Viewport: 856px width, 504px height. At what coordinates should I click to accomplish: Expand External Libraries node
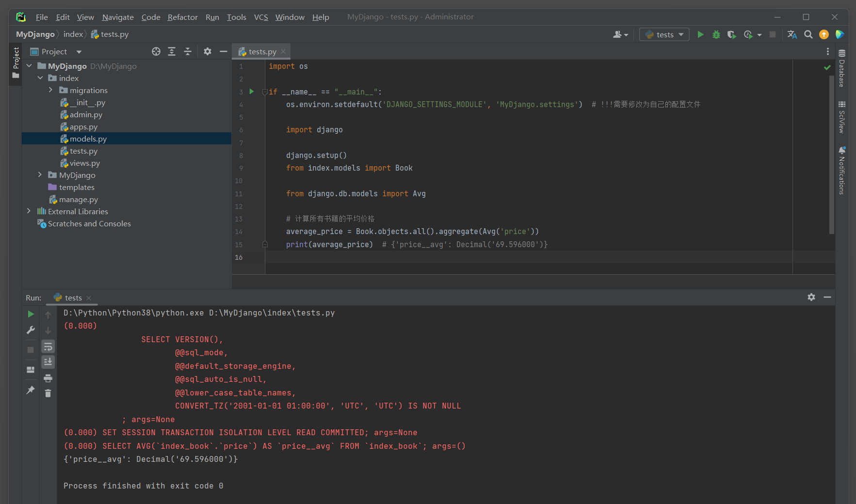click(x=29, y=211)
